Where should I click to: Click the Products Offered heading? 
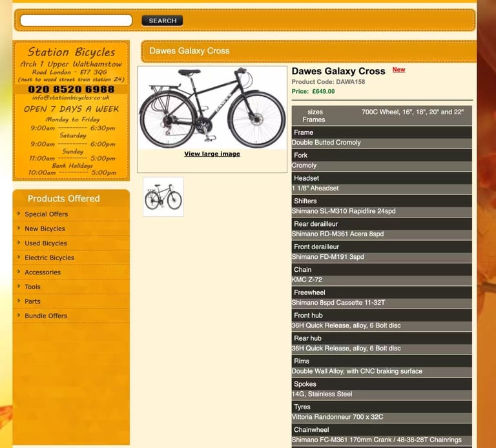tap(63, 199)
